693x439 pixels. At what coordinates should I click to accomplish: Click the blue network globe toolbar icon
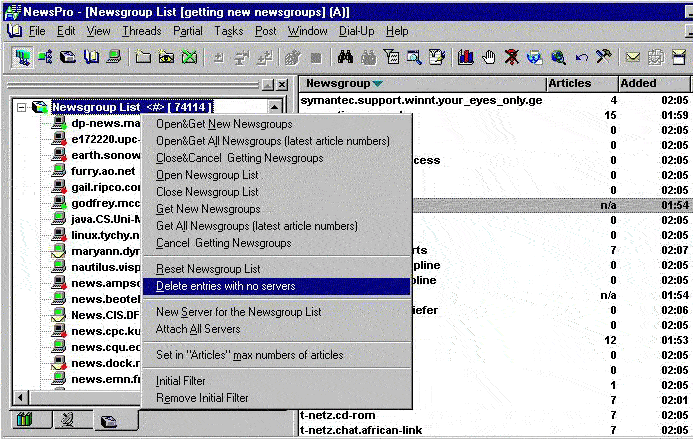pos(535,57)
